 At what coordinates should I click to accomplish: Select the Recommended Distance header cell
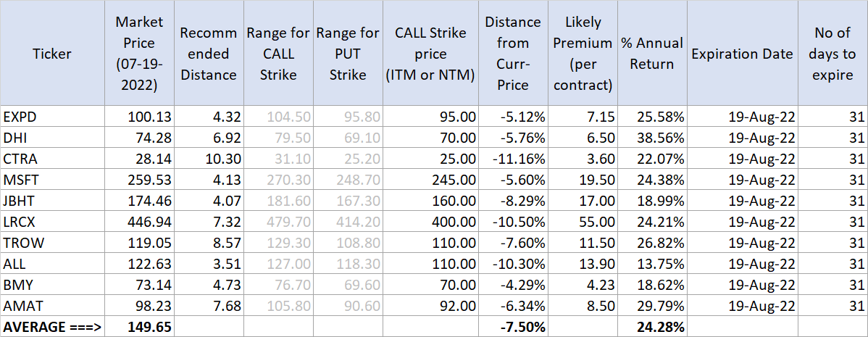(x=208, y=54)
